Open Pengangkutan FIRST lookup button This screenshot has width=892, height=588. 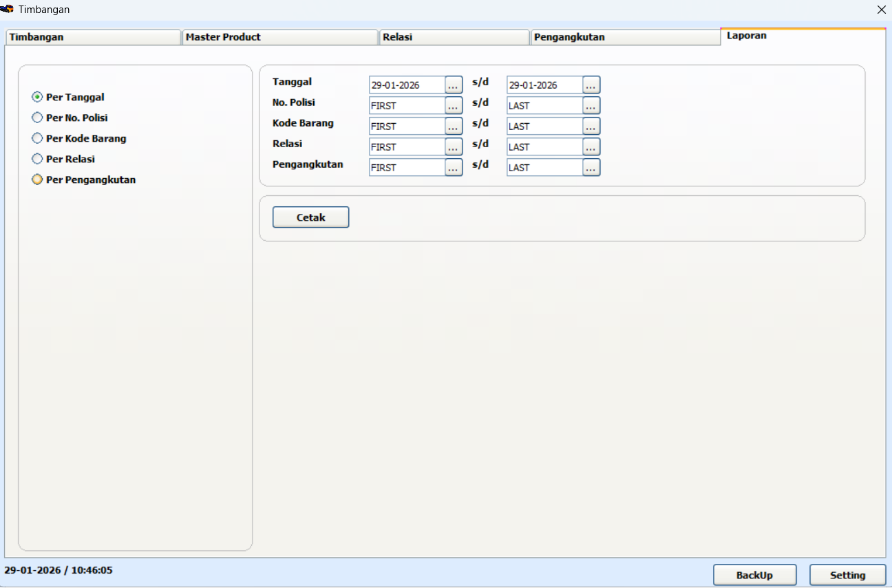point(454,168)
